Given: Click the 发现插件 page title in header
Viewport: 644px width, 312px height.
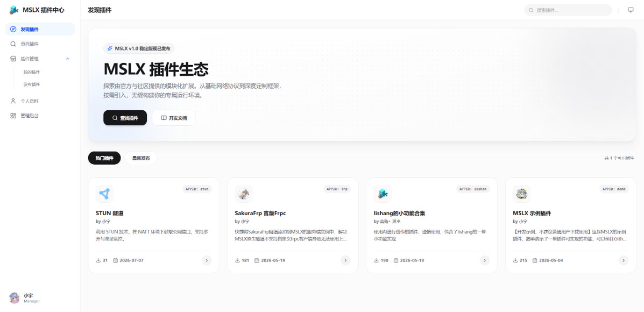Looking at the screenshot, I should point(100,10).
